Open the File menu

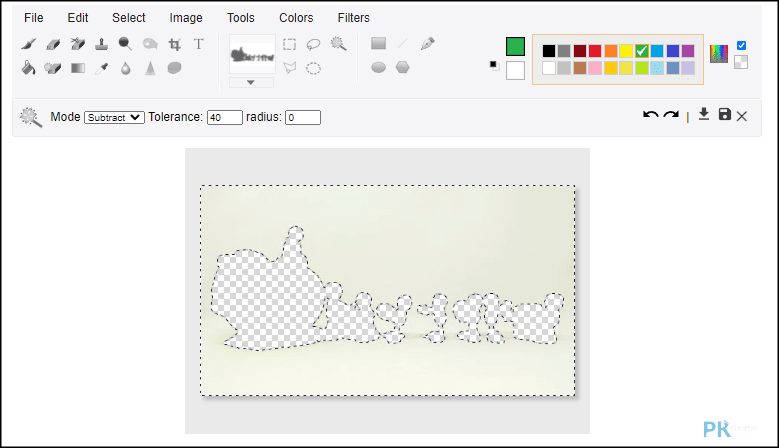(x=34, y=18)
